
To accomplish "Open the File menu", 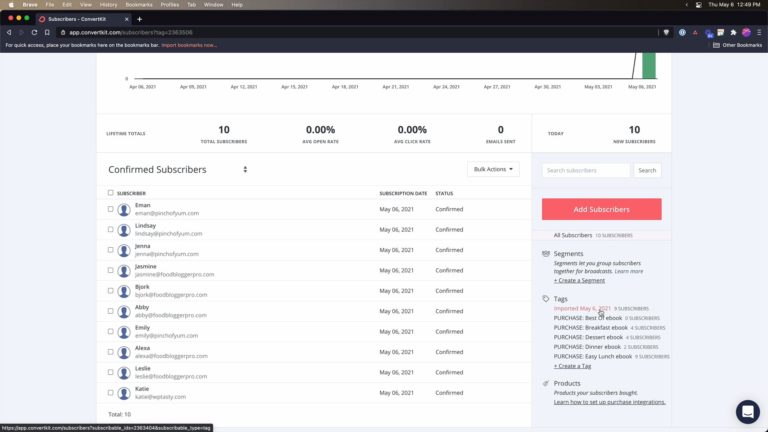I will [50, 4].
